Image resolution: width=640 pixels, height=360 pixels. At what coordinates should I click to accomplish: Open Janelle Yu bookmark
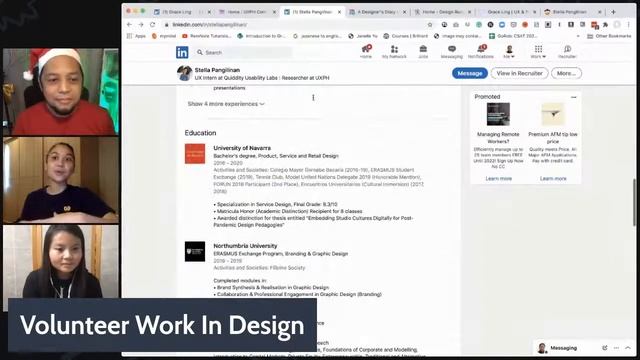pos(363,36)
